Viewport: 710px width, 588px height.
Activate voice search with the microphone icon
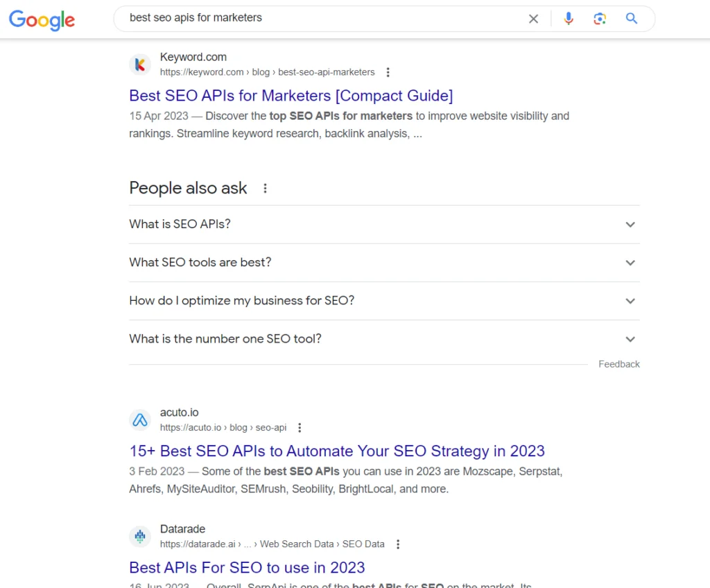point(569,19)
